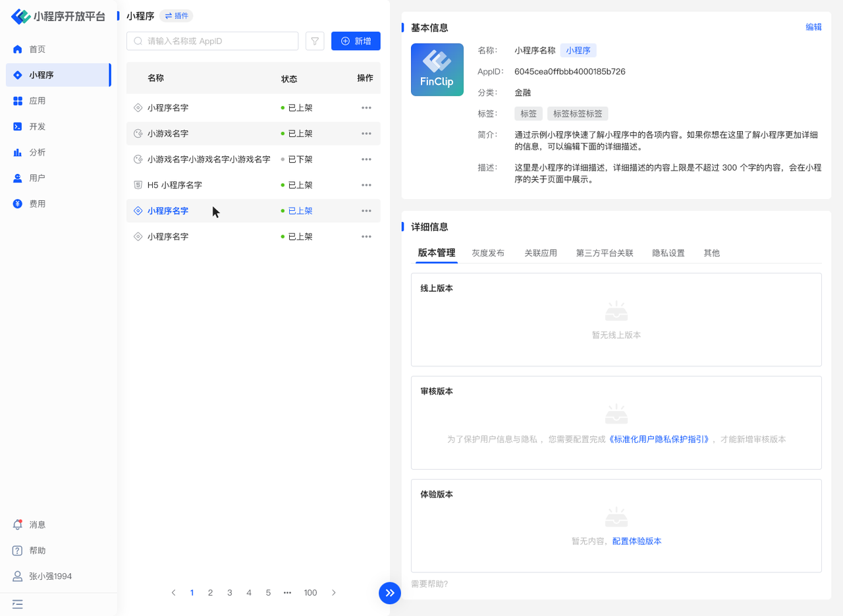Open actions menu for 小游戏名字 row

click(x=366, y=134)
